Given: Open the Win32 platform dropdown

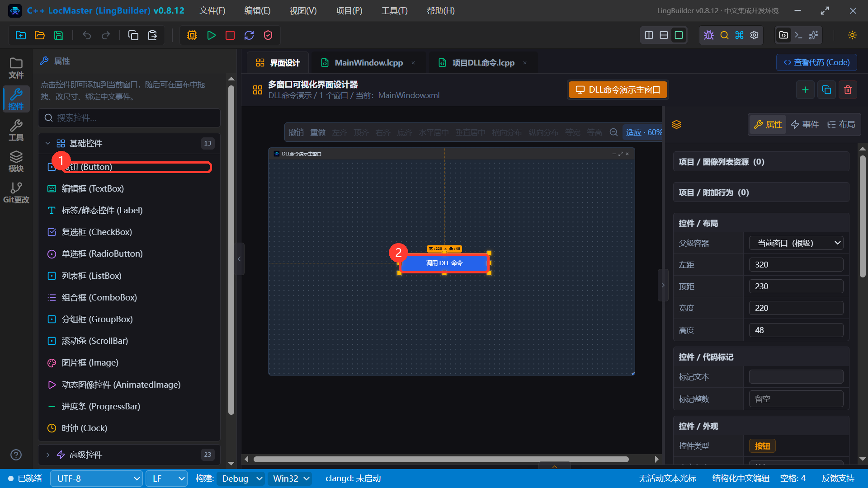Looking at the screenshot, I should pyautogui.click(x=290, y=479).
